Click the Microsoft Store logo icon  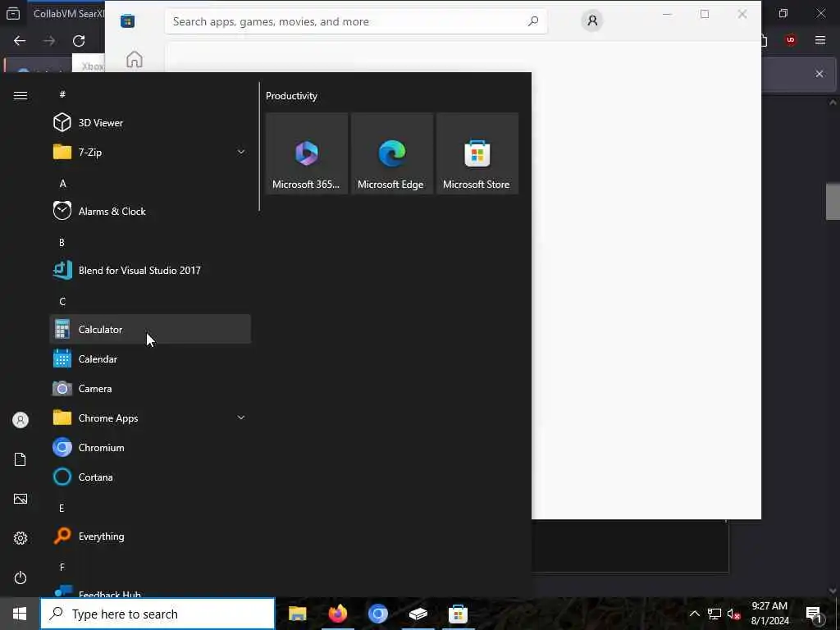coord(127,21)
